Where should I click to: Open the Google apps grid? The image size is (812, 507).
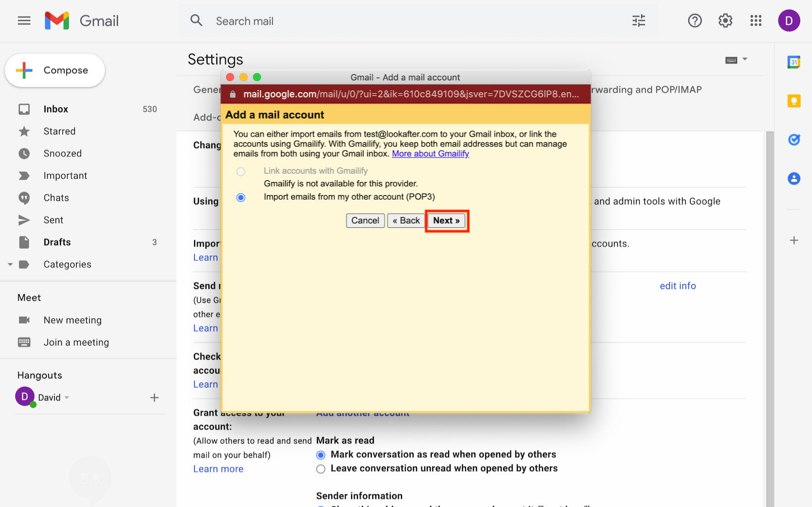(x=756, y=21)
